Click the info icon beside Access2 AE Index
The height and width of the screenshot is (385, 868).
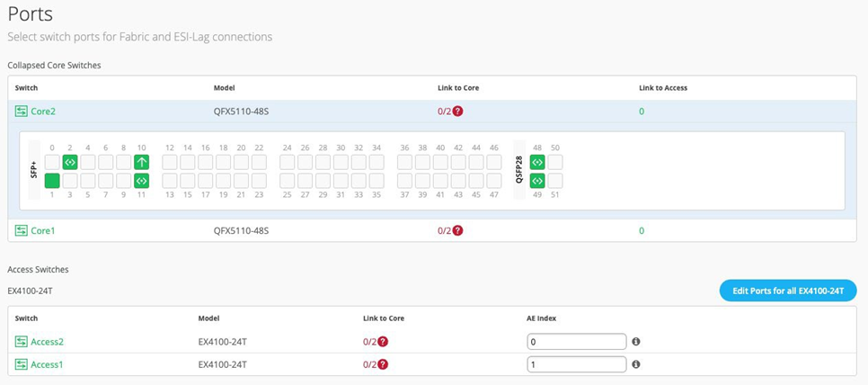point(636,342)
